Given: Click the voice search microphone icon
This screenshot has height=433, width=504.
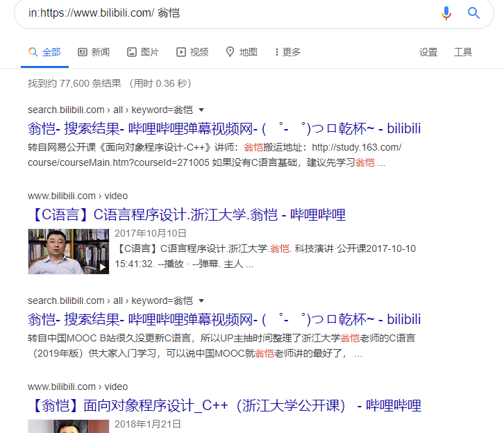Looking at the screenshot, I should 446,13.
